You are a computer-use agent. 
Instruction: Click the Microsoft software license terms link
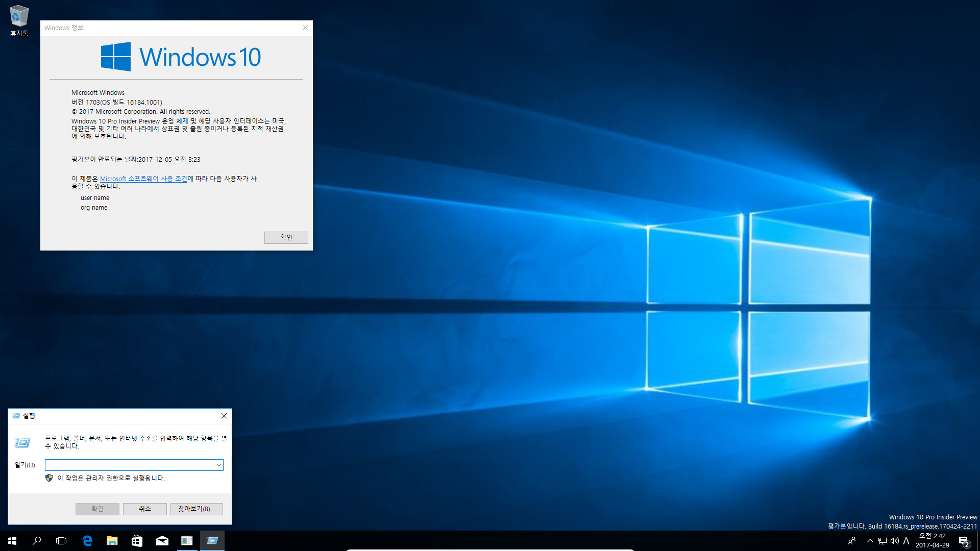pos(143,179)
